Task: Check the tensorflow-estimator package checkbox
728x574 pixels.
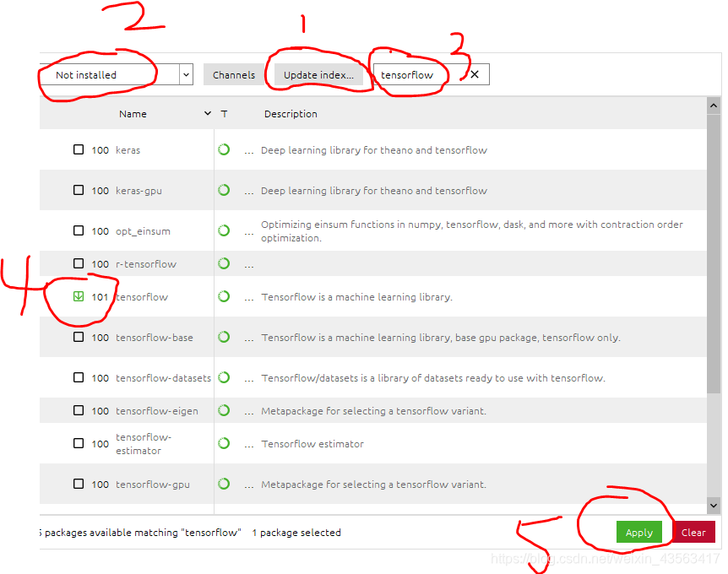Action: pos(79,443)
